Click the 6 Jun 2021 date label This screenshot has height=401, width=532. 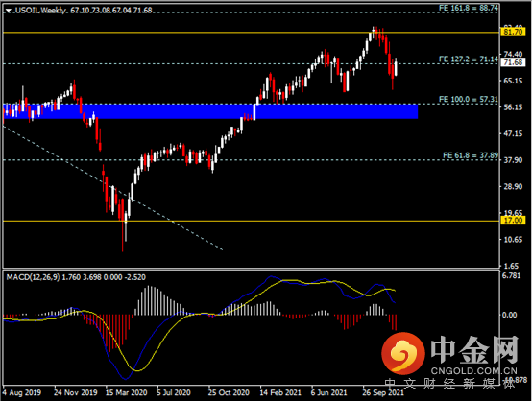pyautogui.click(x=328, y=393)
